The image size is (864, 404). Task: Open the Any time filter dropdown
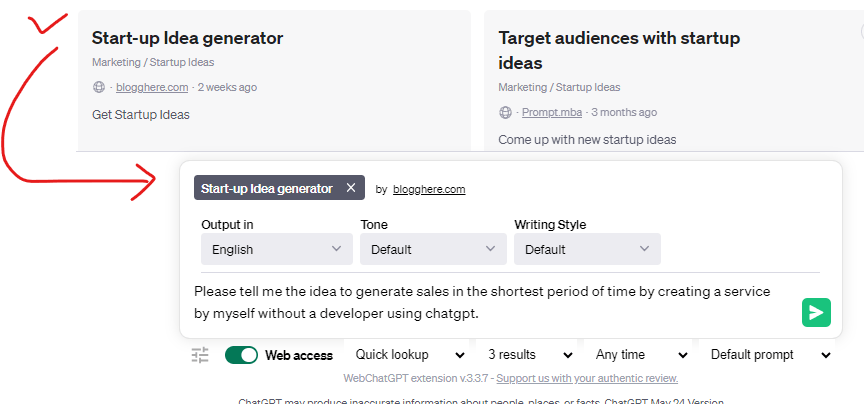click(641, 355)
